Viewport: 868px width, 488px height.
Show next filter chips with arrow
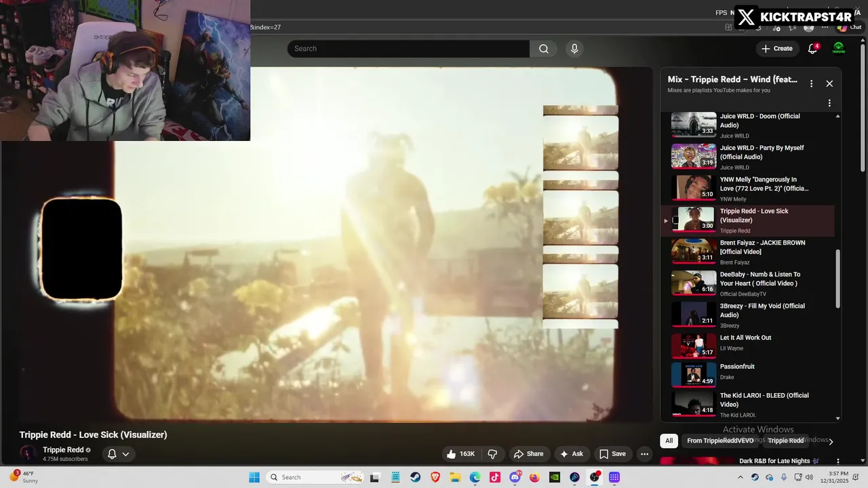click(831, 441)
